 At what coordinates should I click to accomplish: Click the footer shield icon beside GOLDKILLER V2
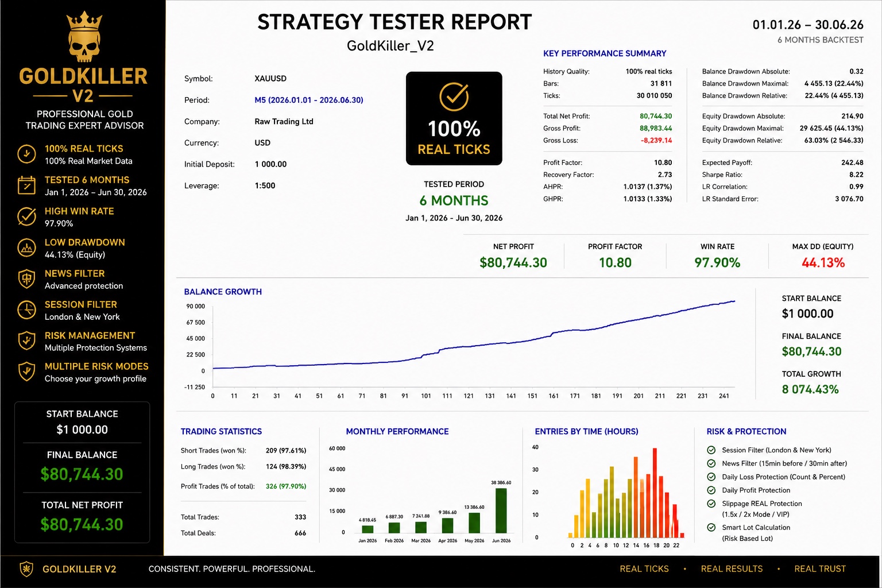26,569
